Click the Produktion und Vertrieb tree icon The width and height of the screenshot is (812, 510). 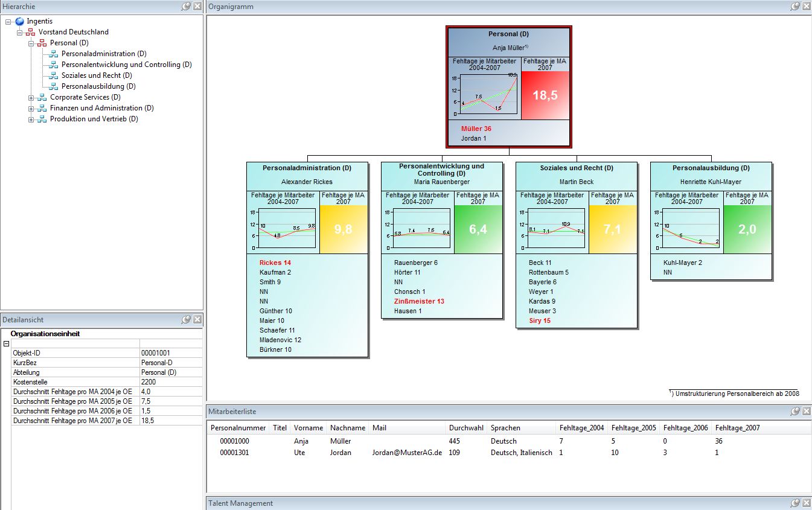[x=42, y=119]
